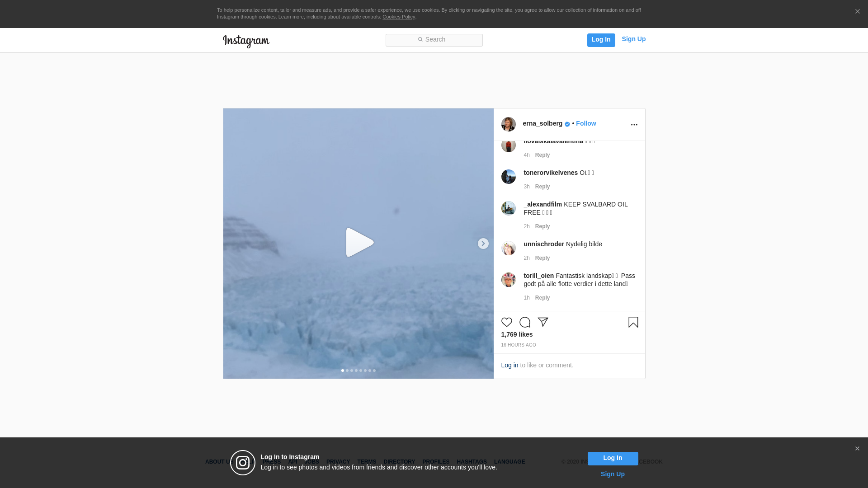Open the Cookies Policy link

398,17
